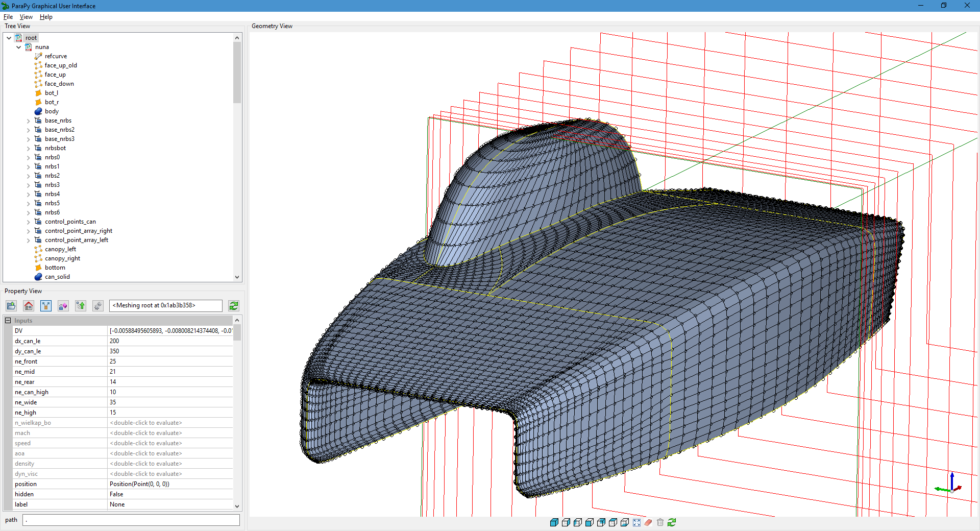Click the path input field

click(131, 520)
